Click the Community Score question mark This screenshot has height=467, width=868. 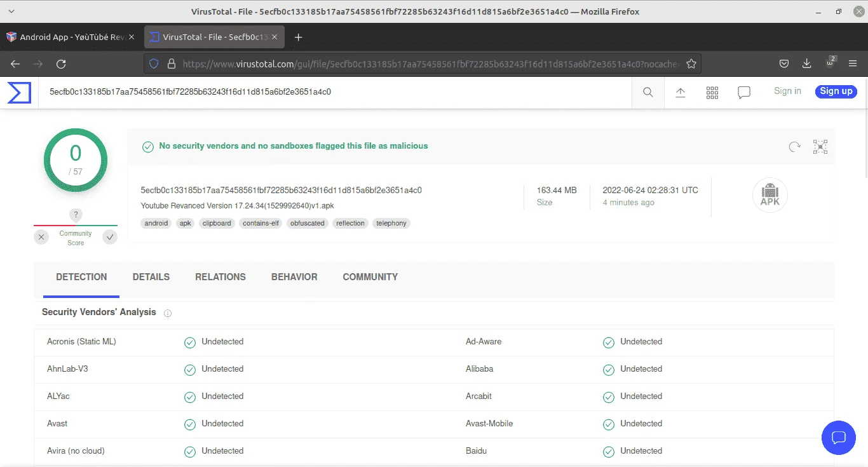76,215
